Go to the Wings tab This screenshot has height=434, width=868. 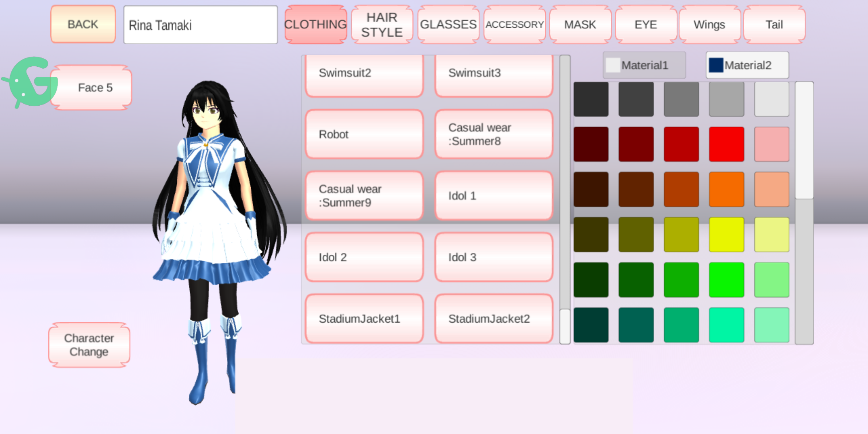pos(709,25)
